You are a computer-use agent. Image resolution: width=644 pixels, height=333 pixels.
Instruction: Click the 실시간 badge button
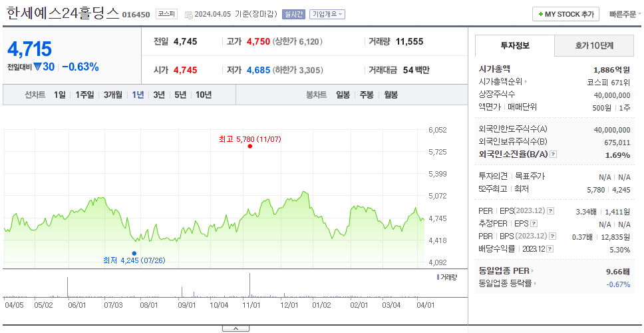tap(293, 15)
